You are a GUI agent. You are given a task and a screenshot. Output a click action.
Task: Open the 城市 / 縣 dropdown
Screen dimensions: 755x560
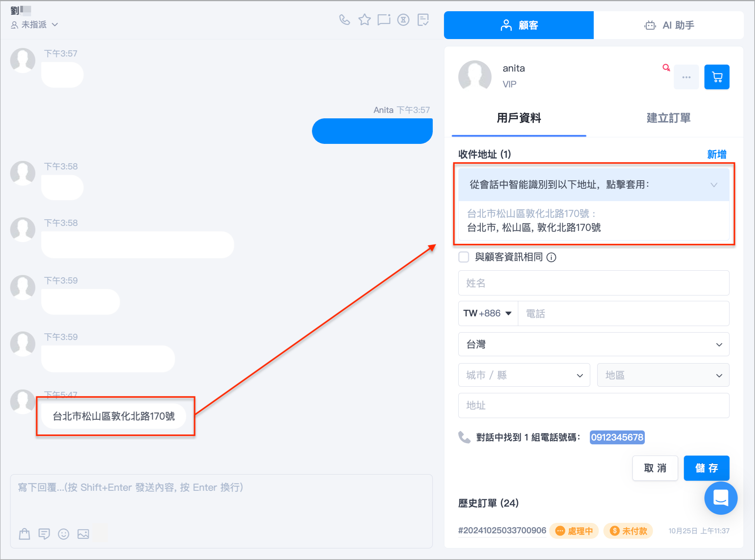tap(524, 375)
